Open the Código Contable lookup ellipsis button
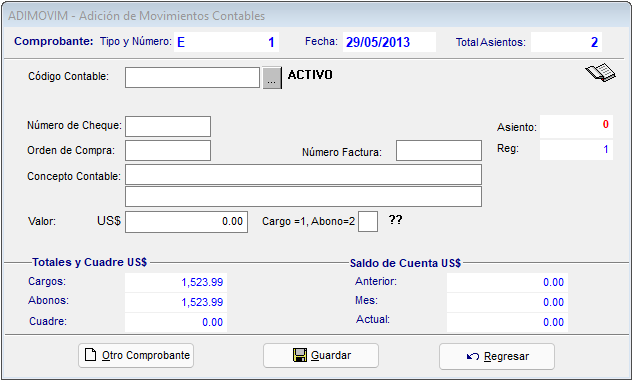The image size is (634, 383). pos(272,78)
